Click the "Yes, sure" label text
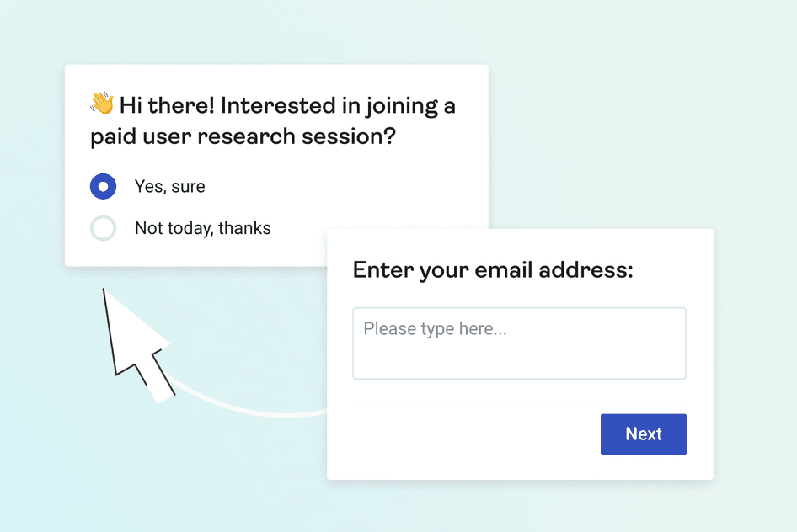The width and height of the screenshot is (797, 532). (x=169, y=187)
